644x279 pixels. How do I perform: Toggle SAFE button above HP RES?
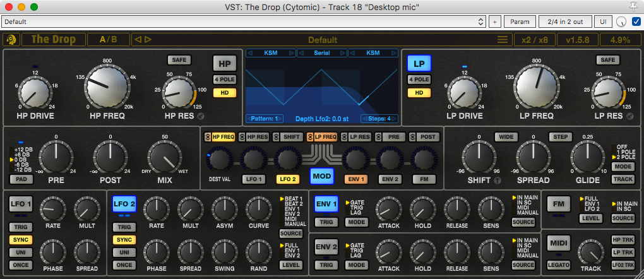[179, 60]
